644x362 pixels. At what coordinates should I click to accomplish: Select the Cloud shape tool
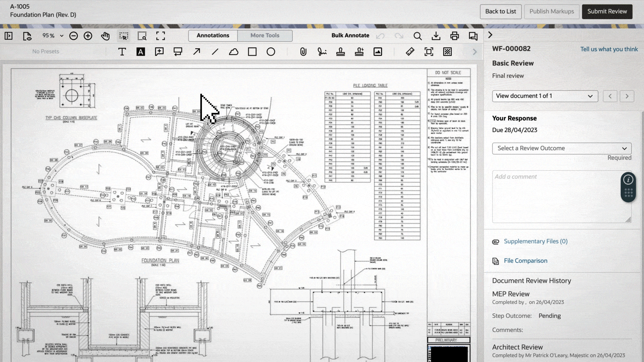pos(234,52)
